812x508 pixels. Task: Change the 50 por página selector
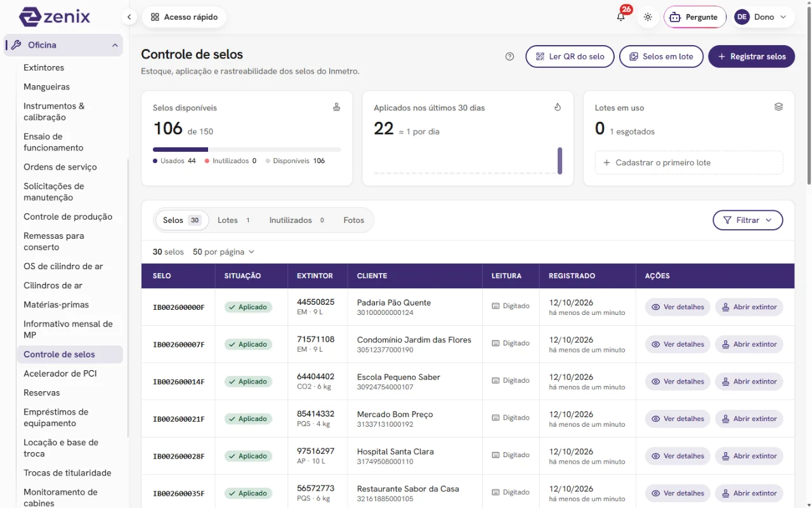[x=223, y=252]
